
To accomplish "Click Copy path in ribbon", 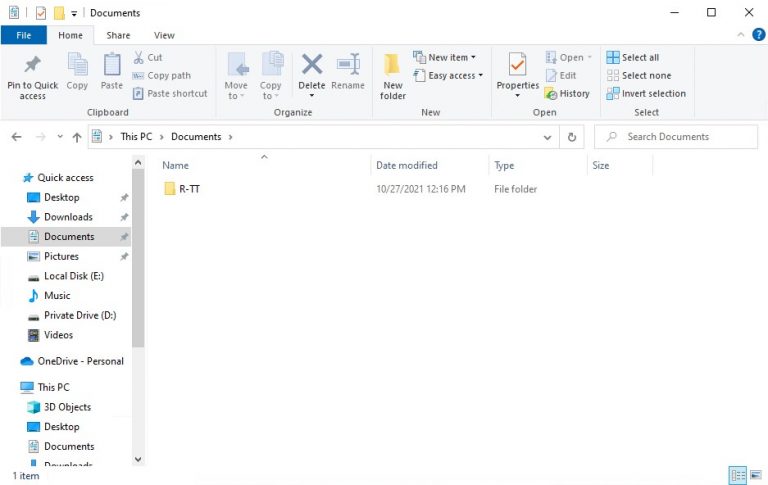I will click(162, 75).
